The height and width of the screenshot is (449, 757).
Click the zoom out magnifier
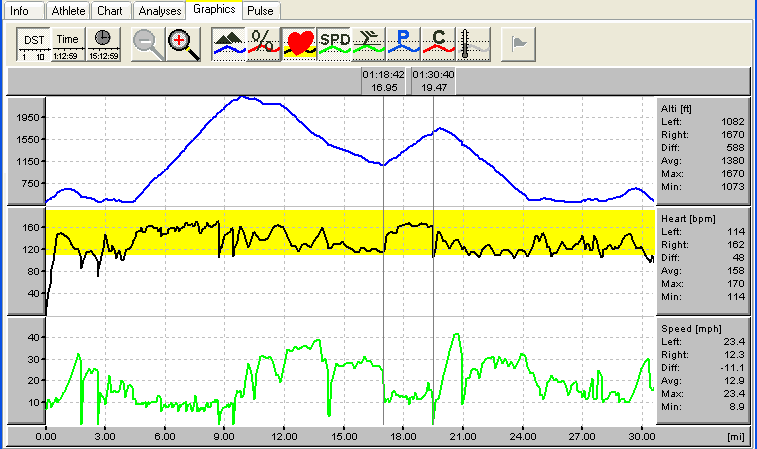click(149, 44)
